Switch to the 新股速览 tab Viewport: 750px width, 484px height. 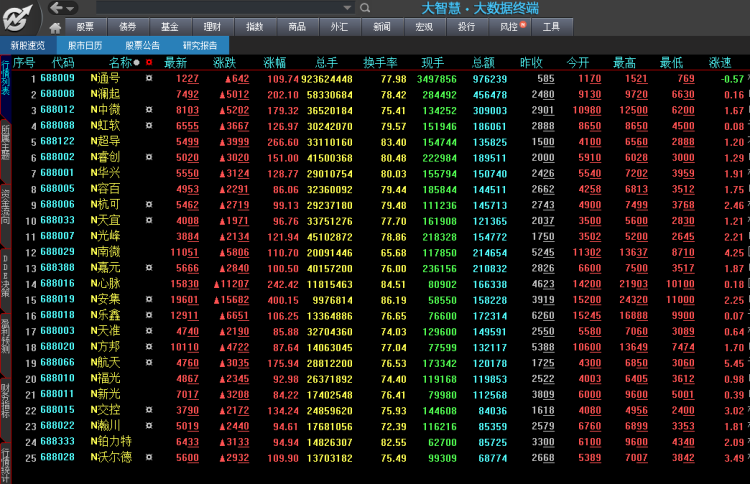click(28, 45)
